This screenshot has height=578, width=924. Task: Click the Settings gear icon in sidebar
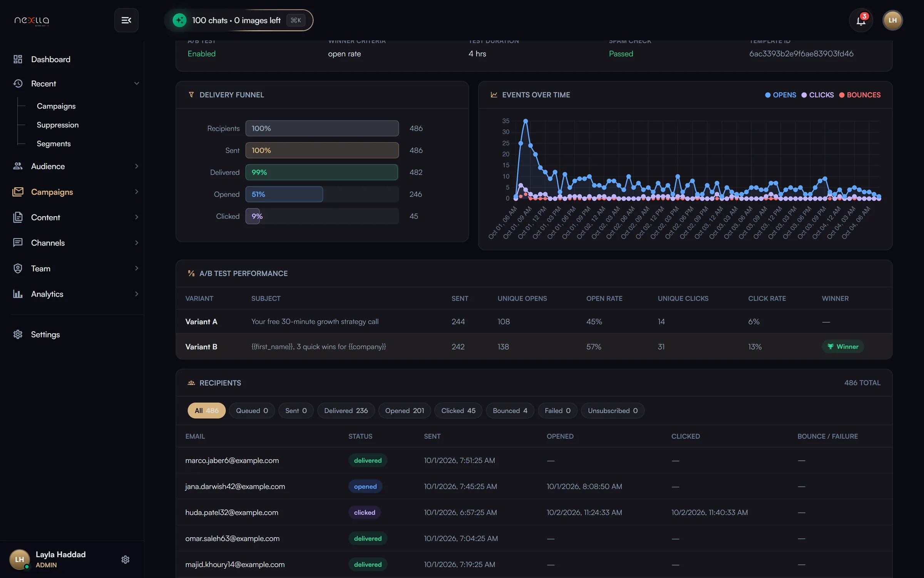point(18,334)
